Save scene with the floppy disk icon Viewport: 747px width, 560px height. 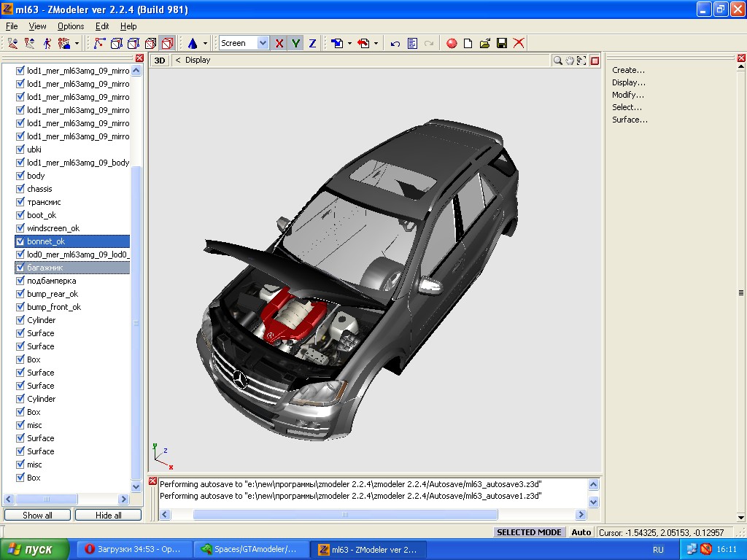click(502, 43)
